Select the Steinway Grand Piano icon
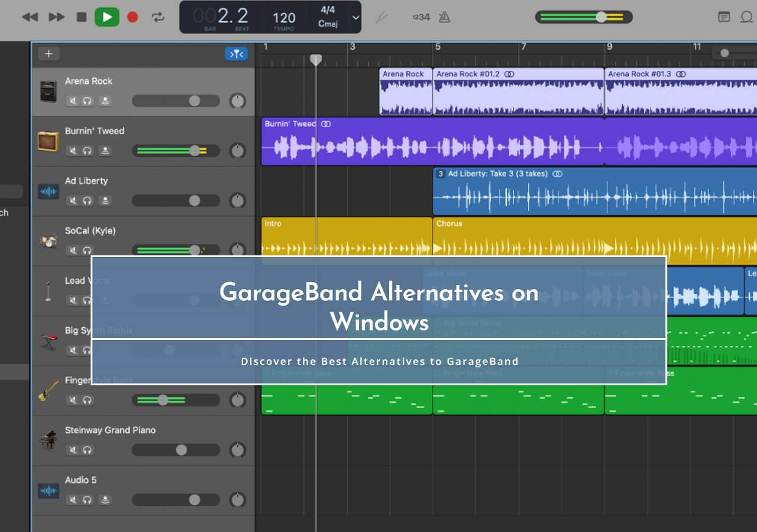 48,440
